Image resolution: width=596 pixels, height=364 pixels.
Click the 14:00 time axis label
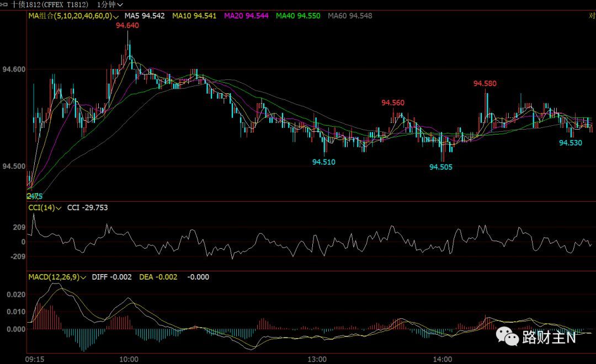point(443,359)
